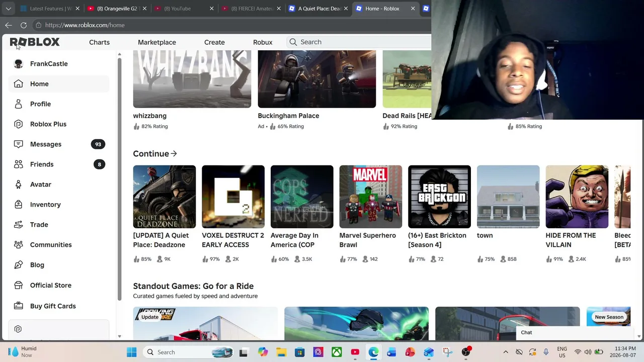The image size is (644, 362).
Task: Close the Home - Roblox tab
Action: point(413,9)
